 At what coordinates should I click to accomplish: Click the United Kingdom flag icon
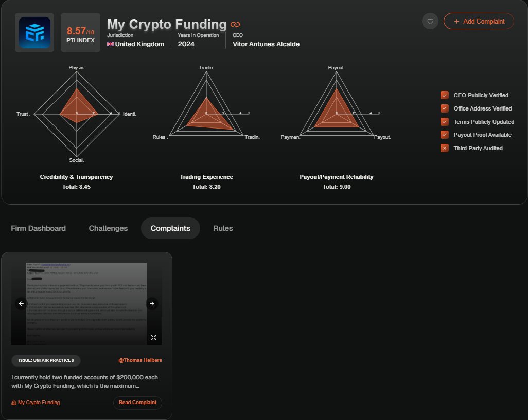click(110, 44)
